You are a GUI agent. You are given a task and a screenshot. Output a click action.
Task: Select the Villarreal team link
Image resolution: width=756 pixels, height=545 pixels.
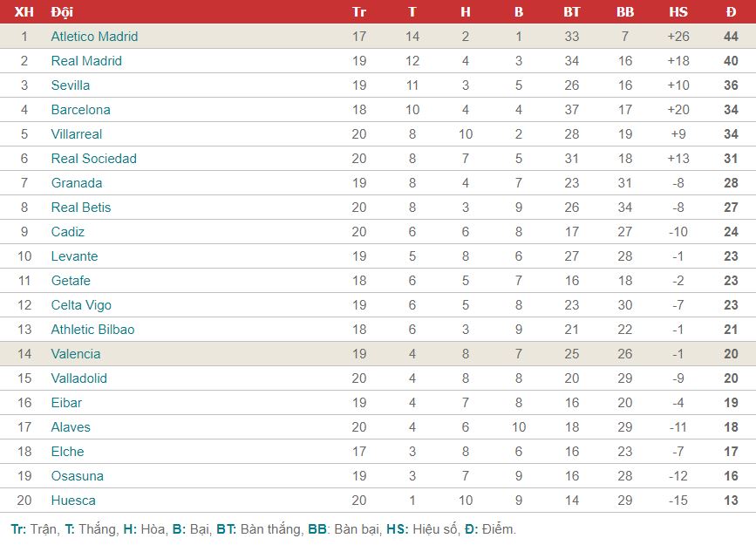coord(77,134)
